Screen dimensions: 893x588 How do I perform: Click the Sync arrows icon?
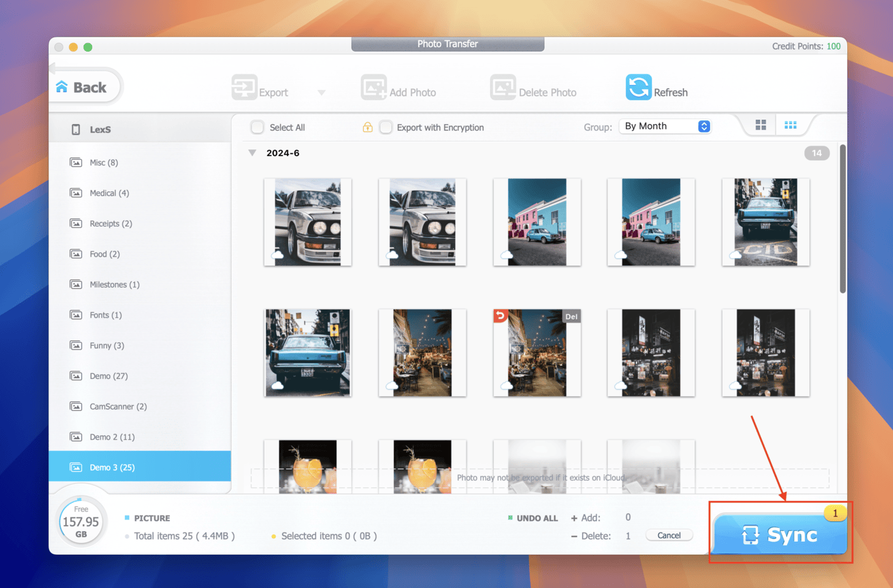click(x=751, y=535)
